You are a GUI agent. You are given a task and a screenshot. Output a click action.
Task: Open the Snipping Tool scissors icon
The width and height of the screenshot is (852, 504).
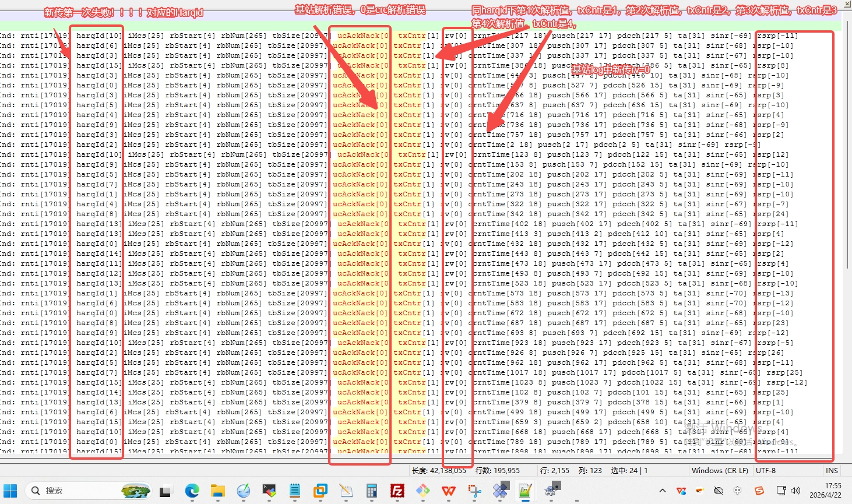click(475, 491)
